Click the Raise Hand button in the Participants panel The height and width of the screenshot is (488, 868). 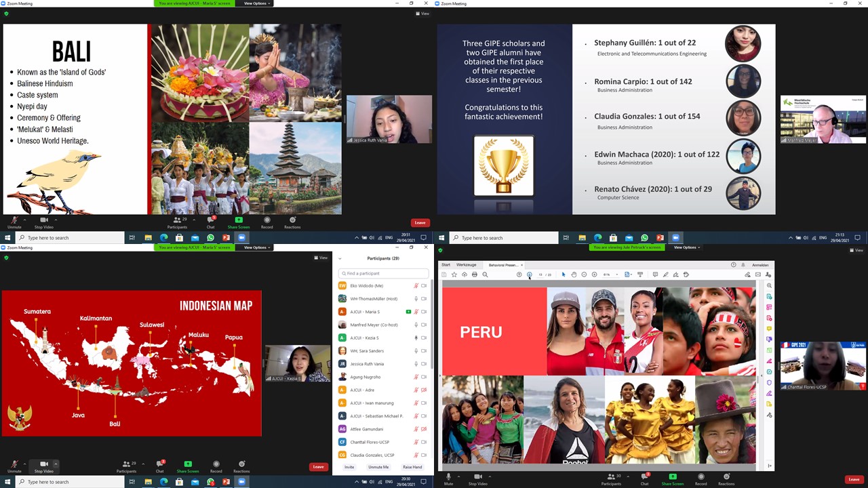(x=412, y=467)
